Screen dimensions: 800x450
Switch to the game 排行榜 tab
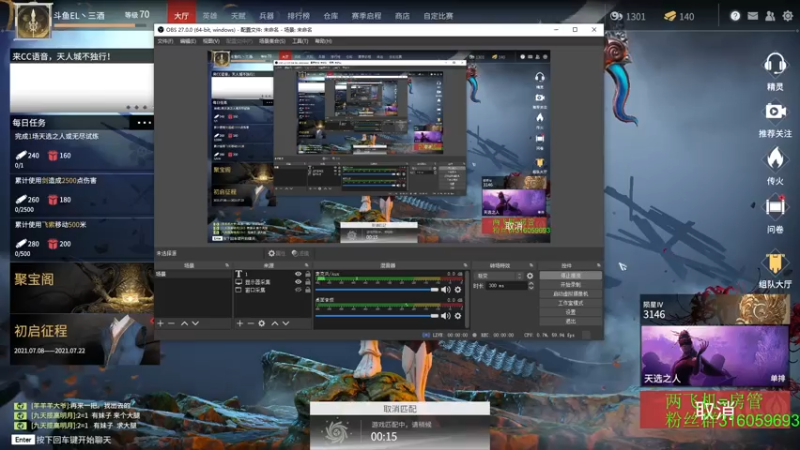coord(298,16)
